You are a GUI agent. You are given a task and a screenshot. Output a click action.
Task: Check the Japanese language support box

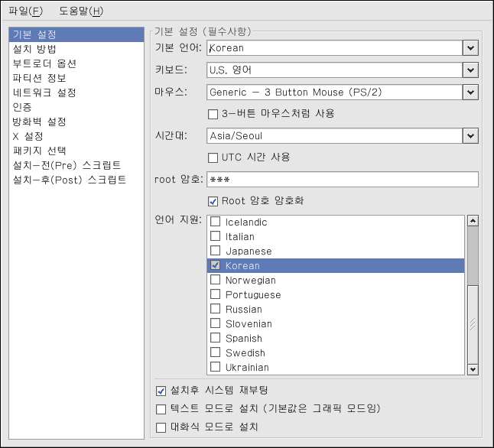coord(216,252)
